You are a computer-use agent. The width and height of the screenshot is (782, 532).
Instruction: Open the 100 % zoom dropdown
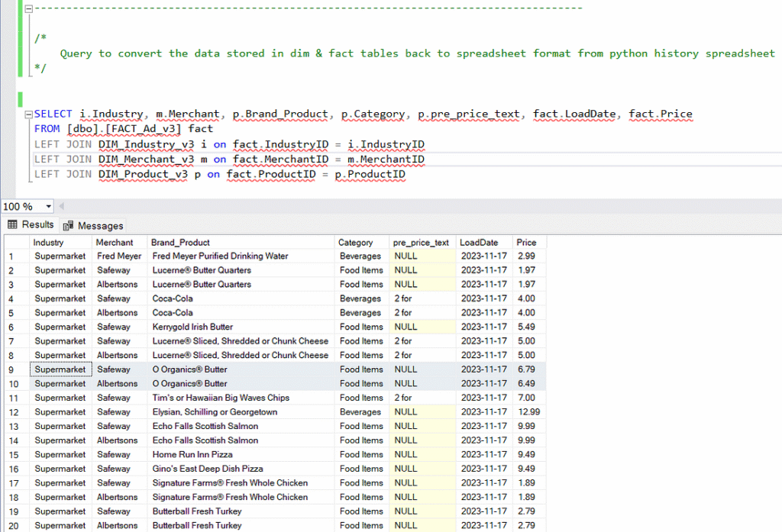[x=48, y=206]
